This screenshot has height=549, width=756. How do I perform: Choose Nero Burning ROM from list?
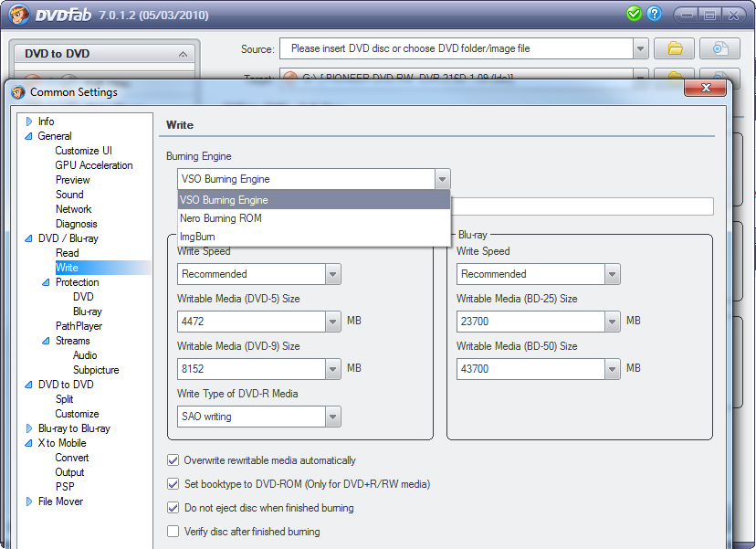[223, 218]
